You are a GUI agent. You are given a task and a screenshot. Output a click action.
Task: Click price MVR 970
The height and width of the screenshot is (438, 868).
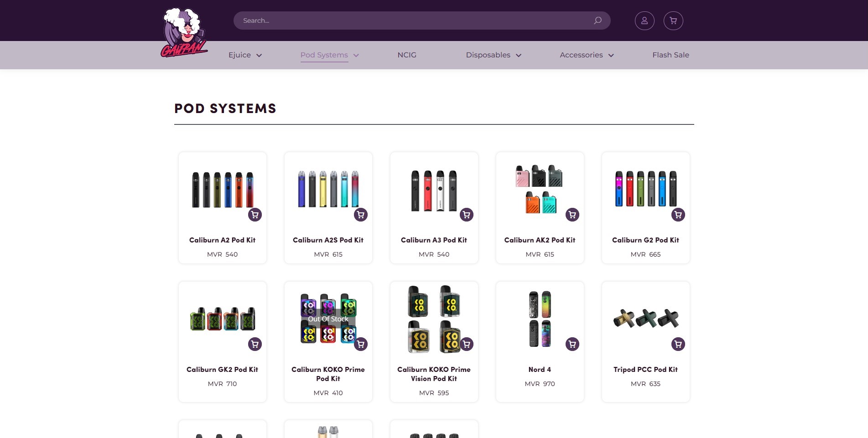(540, 384)
